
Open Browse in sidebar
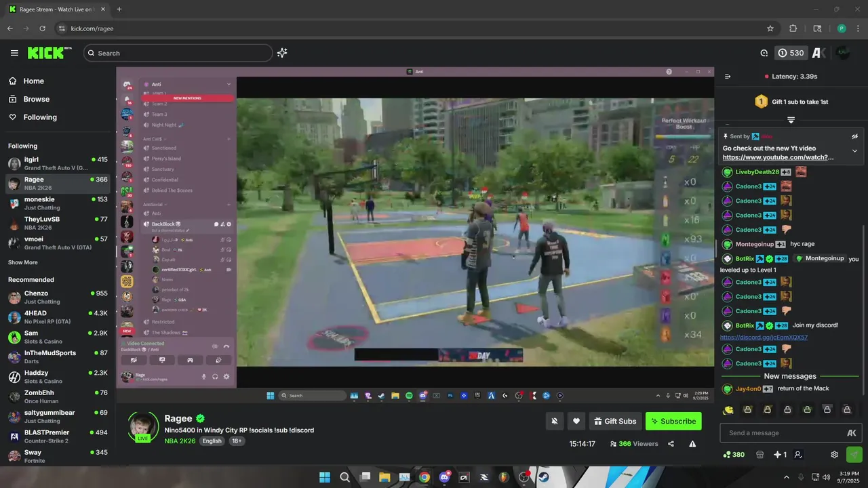coord(58,99)
